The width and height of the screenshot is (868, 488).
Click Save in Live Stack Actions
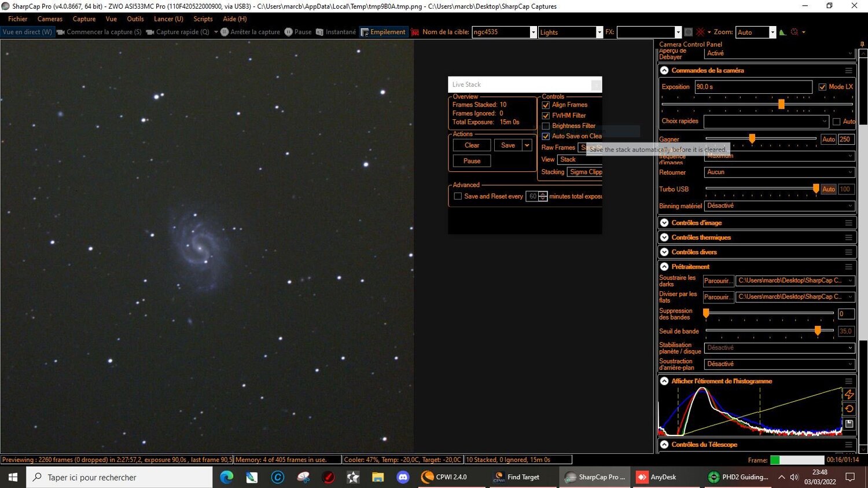[507, 145]
